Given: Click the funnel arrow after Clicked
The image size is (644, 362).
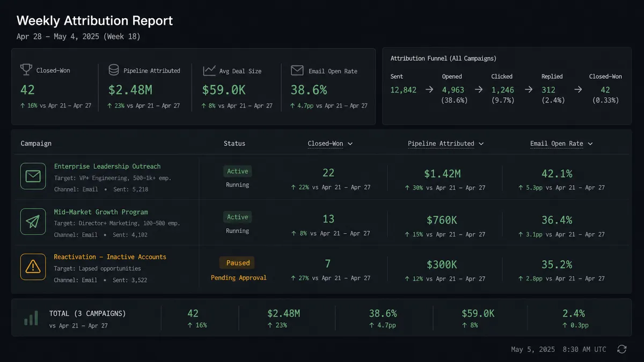Looking at the screenshot, I should (x=529, y=90).
